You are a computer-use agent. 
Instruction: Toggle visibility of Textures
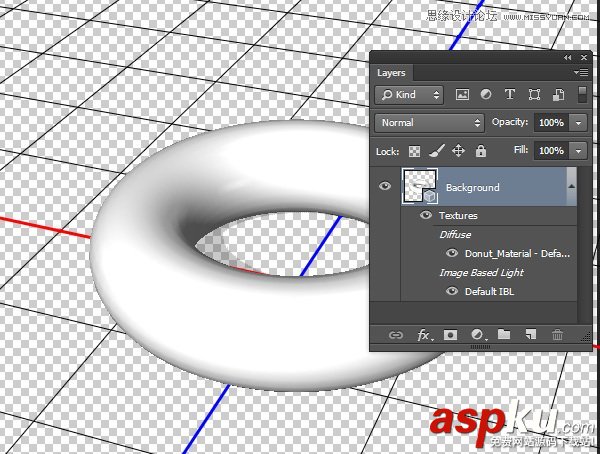pyautogui.click(x=427, y=215)
